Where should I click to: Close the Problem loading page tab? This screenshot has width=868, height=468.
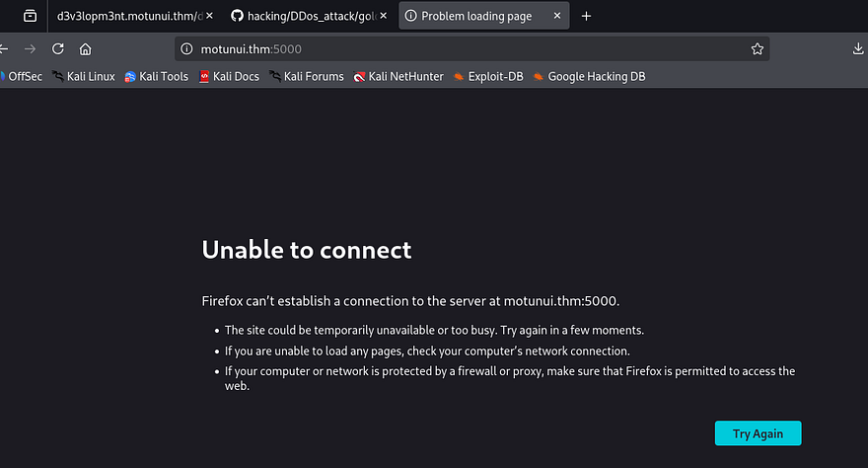[557, 16]
